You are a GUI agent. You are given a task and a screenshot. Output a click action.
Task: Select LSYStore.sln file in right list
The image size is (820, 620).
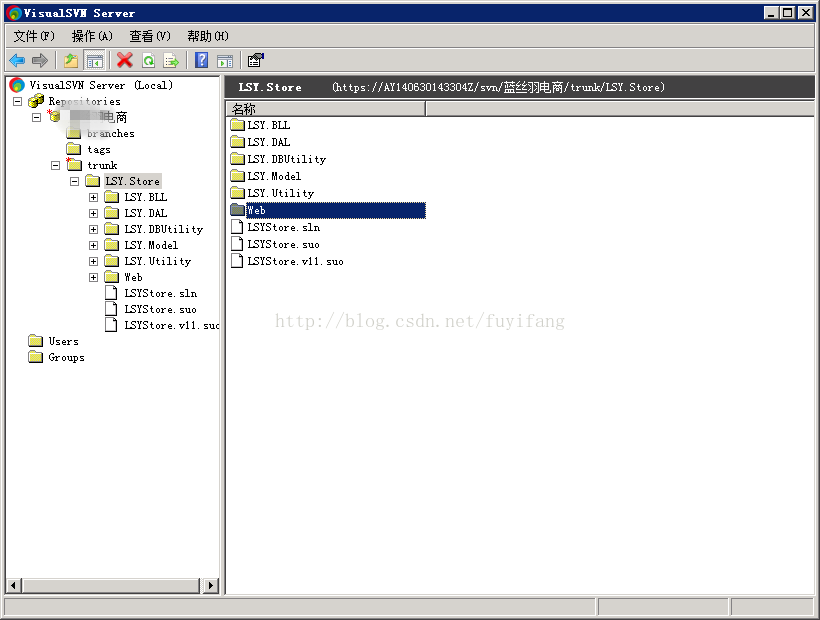pos(276,227)
